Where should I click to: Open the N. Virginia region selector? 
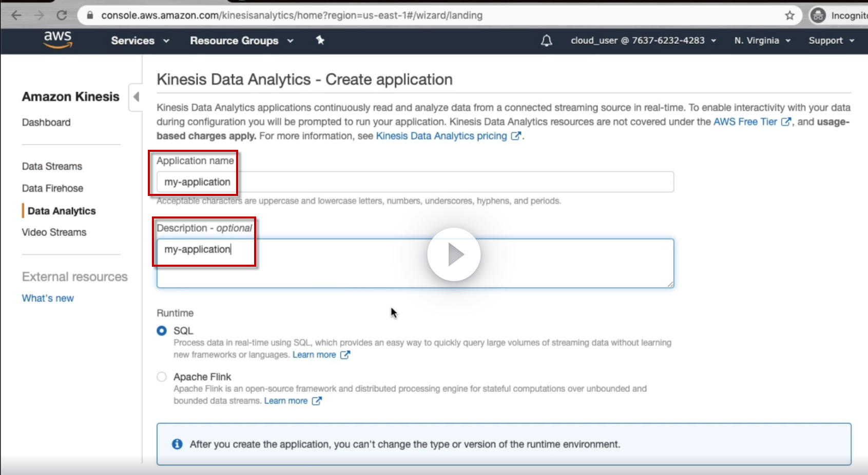[x=762, y=41]
